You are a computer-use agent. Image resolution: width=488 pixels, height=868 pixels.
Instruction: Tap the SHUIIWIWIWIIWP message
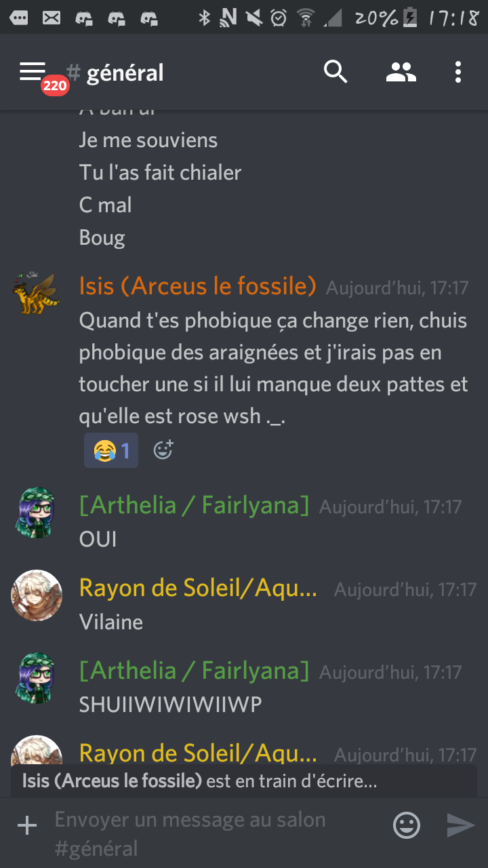170,705
